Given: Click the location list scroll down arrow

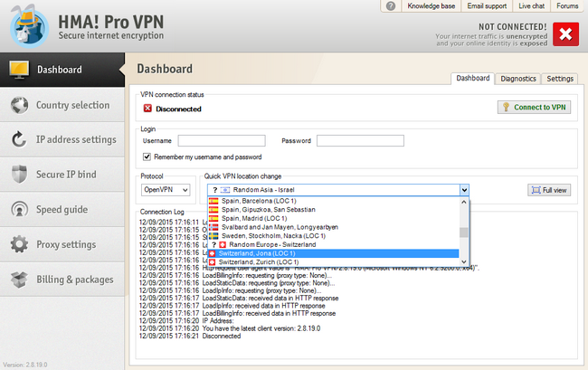Looking at the screenshot, I should pyautogui.click(x=464, y=261).
